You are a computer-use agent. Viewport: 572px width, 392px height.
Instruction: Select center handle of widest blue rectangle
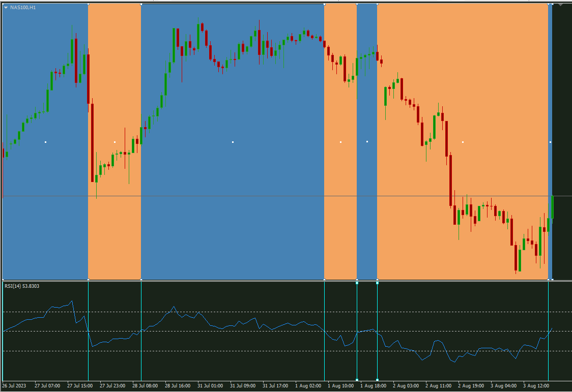[x=233, y=142]
